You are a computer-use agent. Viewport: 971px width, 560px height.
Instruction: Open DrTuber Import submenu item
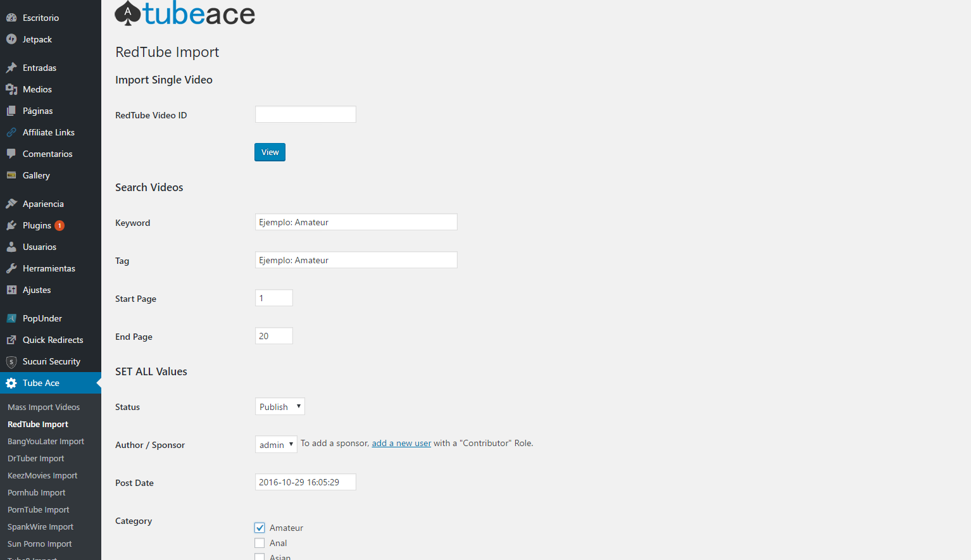point(36,458)
